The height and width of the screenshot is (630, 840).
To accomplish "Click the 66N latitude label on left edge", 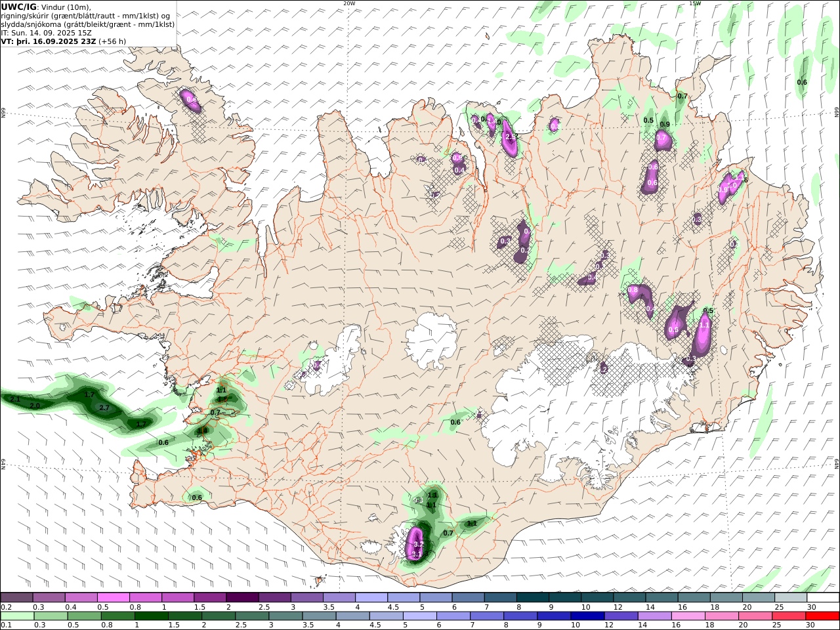I will pos(3,114).
